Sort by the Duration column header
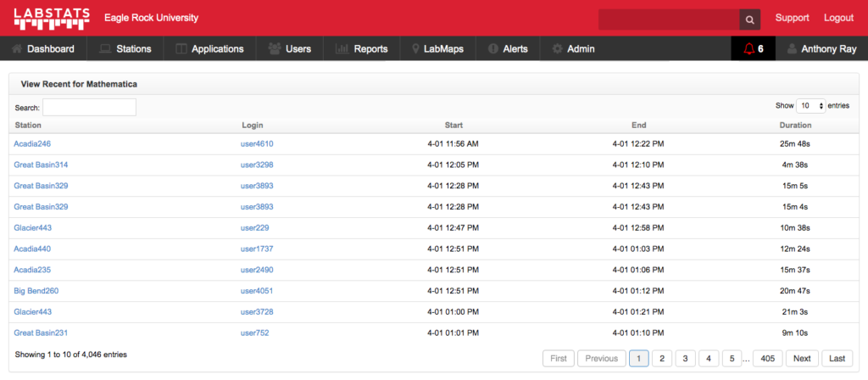Screen dimensions: 868x380 pyautogui.click(x=795, y=126)
